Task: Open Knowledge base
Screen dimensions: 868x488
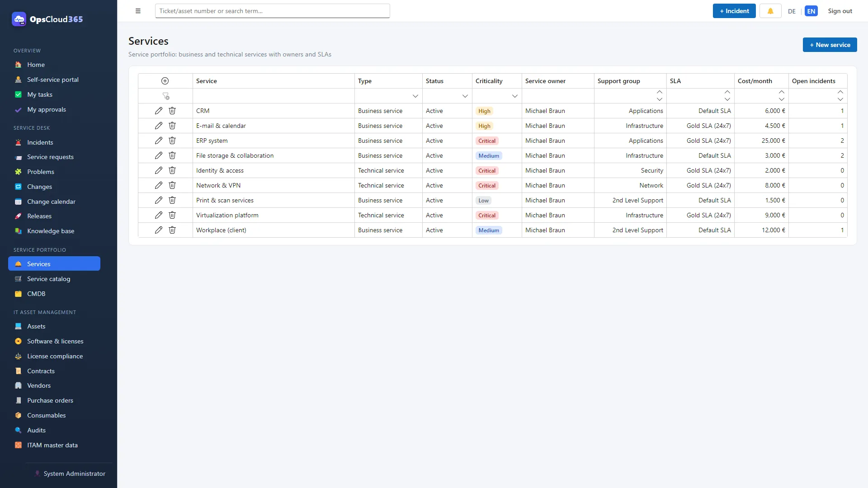Action: coord(54,231)
